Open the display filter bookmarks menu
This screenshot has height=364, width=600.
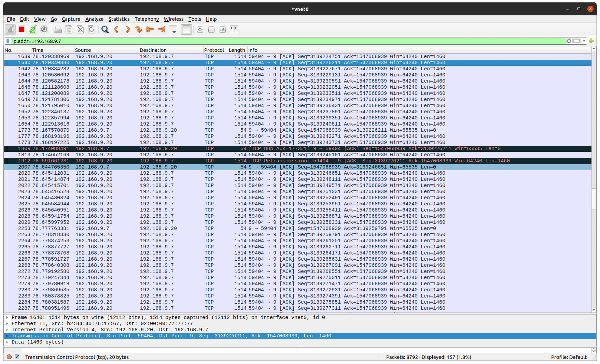pyautogui.click(x=8, y=41)
